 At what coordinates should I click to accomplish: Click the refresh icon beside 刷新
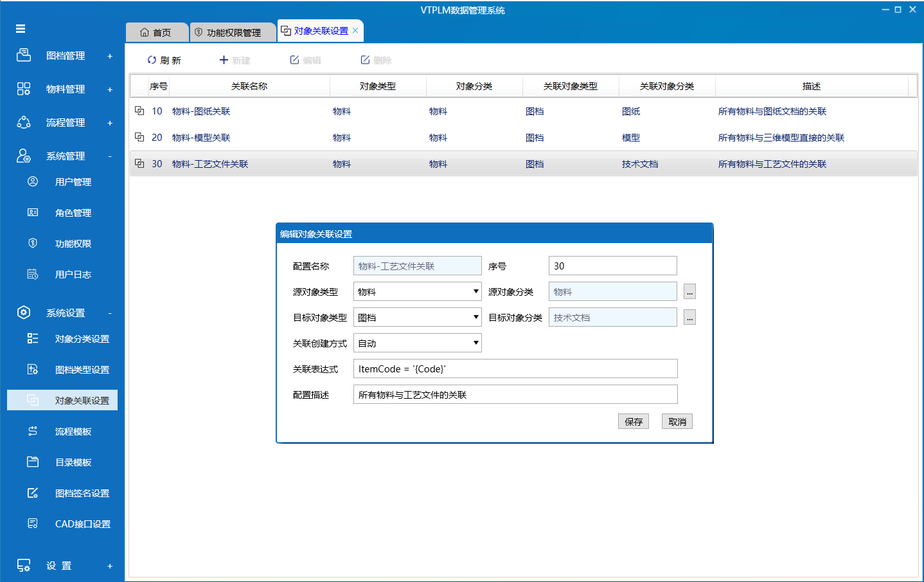[x=152, y=60]
